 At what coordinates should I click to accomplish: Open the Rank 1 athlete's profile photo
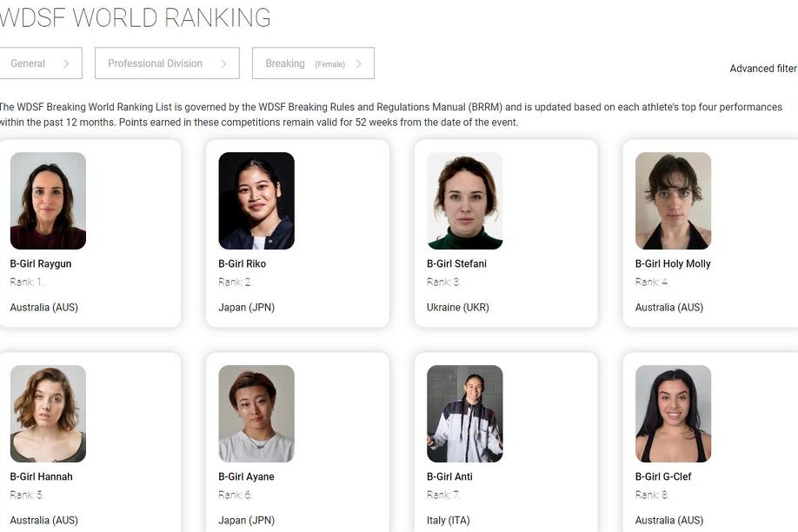[48, 201]
